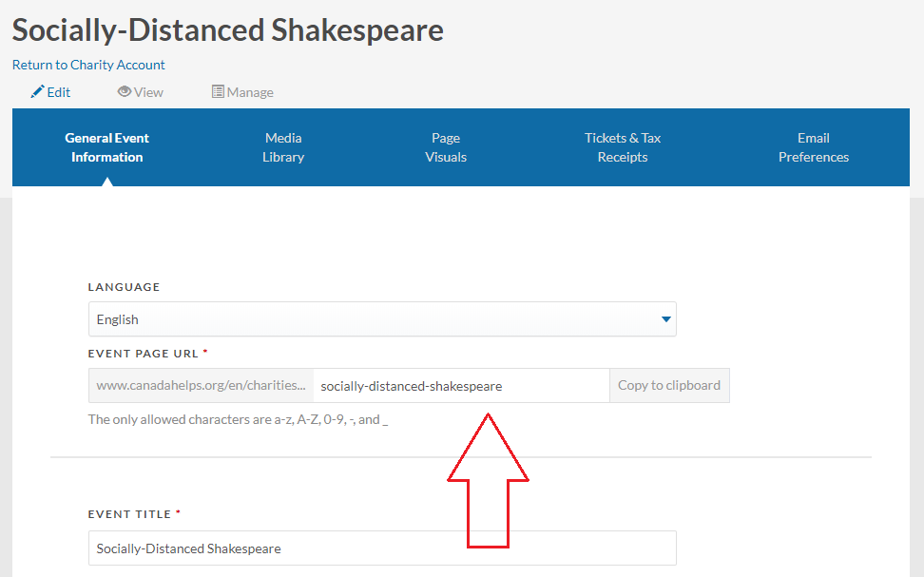Open Email Preferences tab
Screen dimensions: 924x577
813,147
